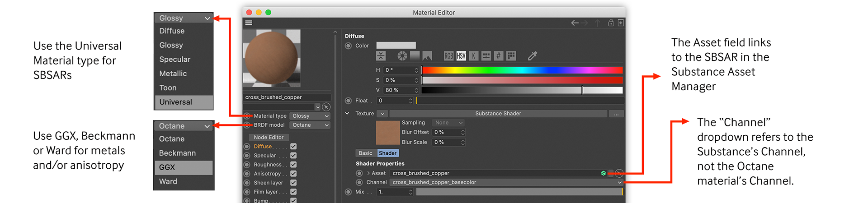868x203 pixels.
Task: Click on the hue slider bar
Action: [522, 70]
